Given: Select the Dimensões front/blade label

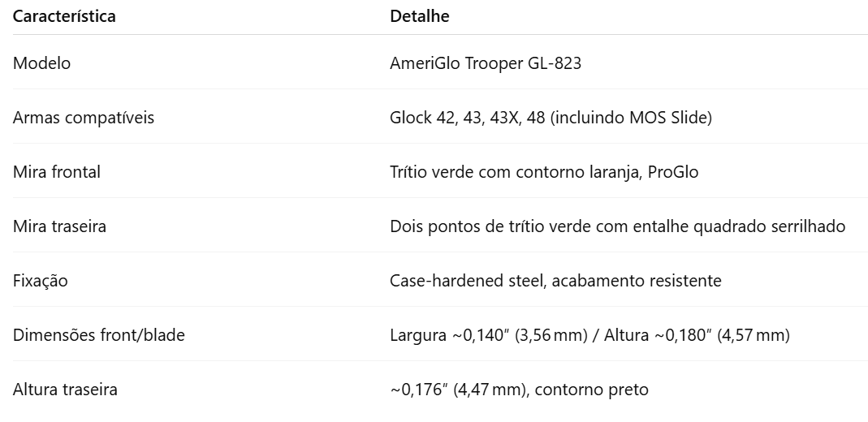Looking at the screenshot, I should pyautogui.click(x=98, y=335).
